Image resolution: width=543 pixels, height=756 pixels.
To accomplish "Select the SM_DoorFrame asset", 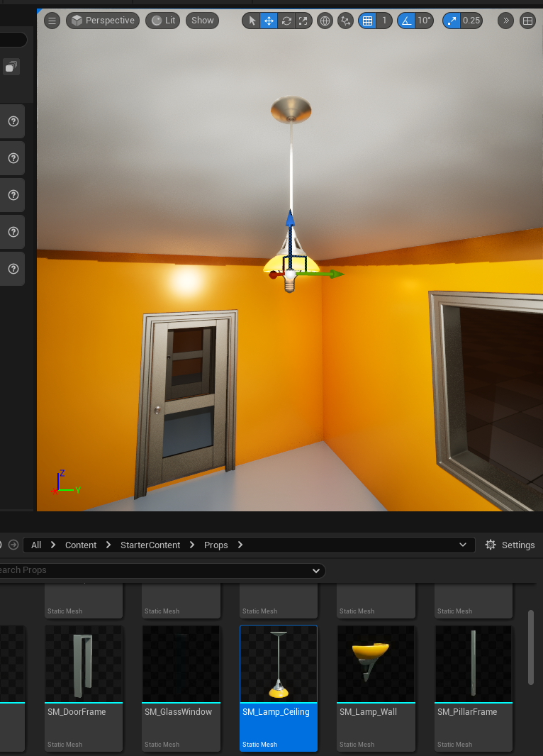I will coord(84,688).
